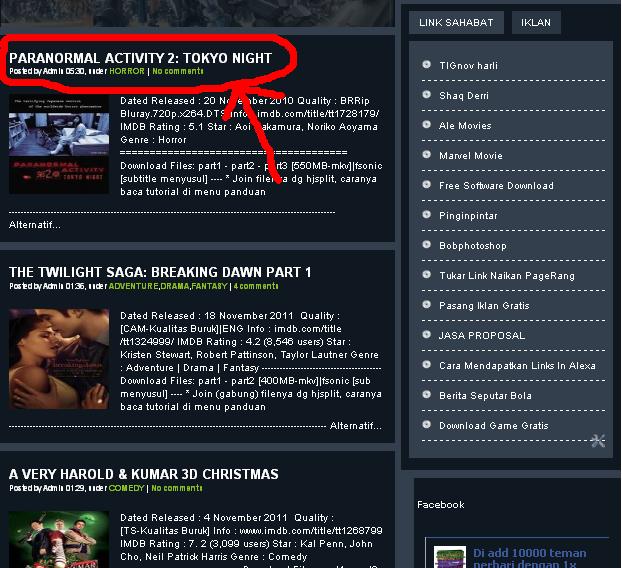Open Di add 10000 teman Facebook link
The image size is (622, 568).
[x=530, y=558]
